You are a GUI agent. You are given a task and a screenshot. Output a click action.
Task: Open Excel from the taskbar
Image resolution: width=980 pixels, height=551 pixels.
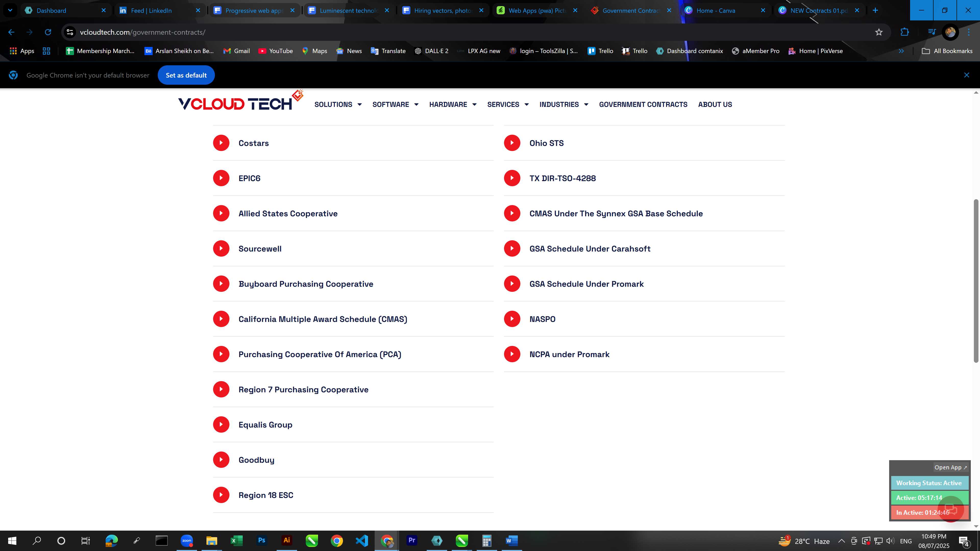coord(237,541)
